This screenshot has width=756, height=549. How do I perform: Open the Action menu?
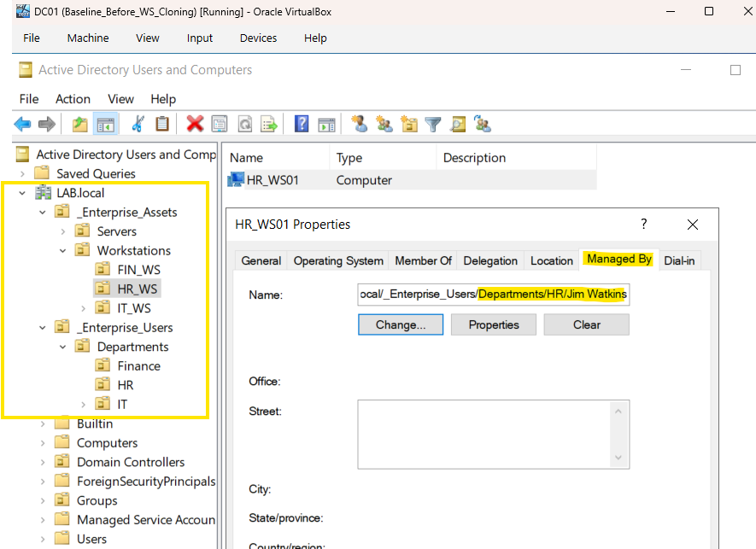click(x=73, y=99)
